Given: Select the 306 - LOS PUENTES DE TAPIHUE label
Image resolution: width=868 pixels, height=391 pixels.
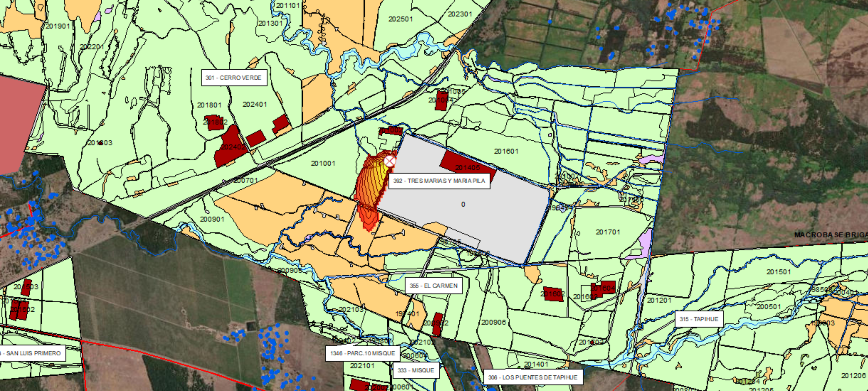Looking at the screenshot, I should click(x=533, y=378).
